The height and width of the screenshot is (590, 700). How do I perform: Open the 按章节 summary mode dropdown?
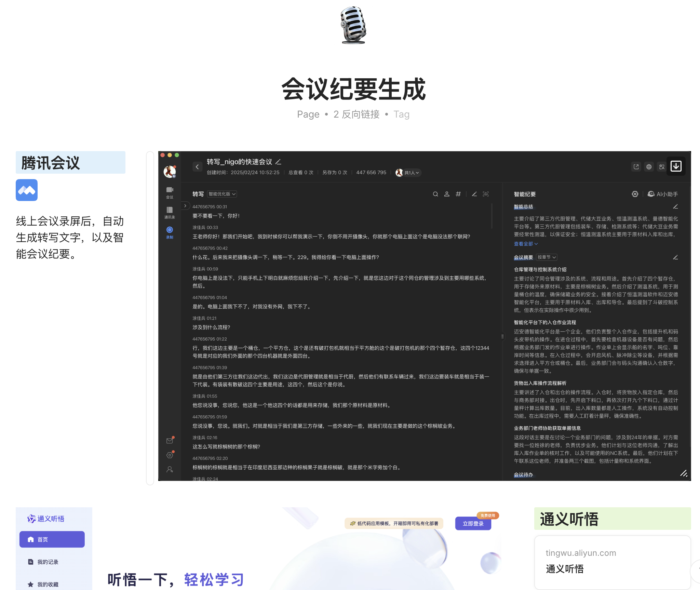point(547,257)
